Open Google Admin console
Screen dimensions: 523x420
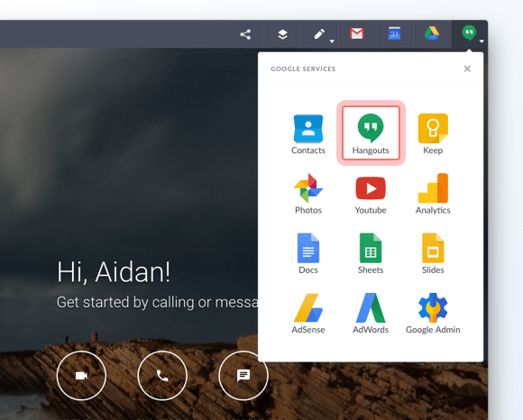pos(433,314)
